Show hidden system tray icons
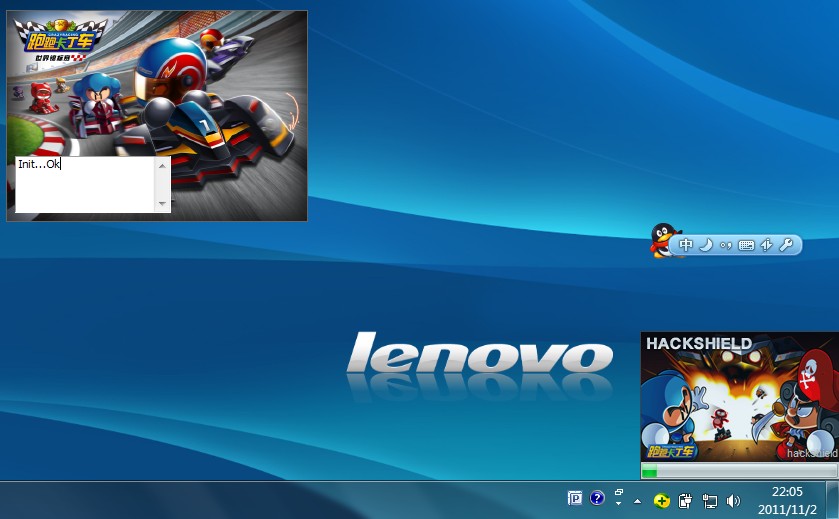839x519 pixels. pyautogui.click(x=637, y=501)
